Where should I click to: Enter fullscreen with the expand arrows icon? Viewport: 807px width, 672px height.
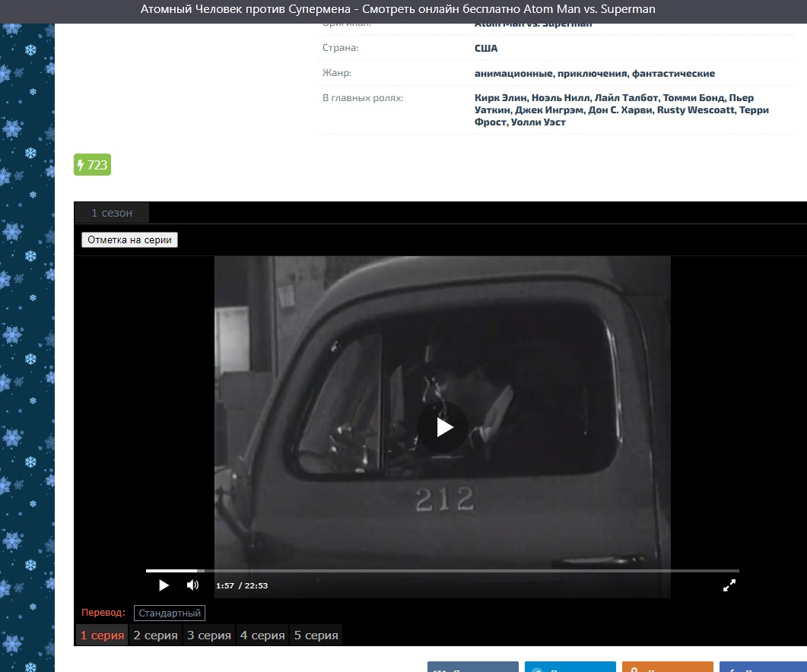729,585
